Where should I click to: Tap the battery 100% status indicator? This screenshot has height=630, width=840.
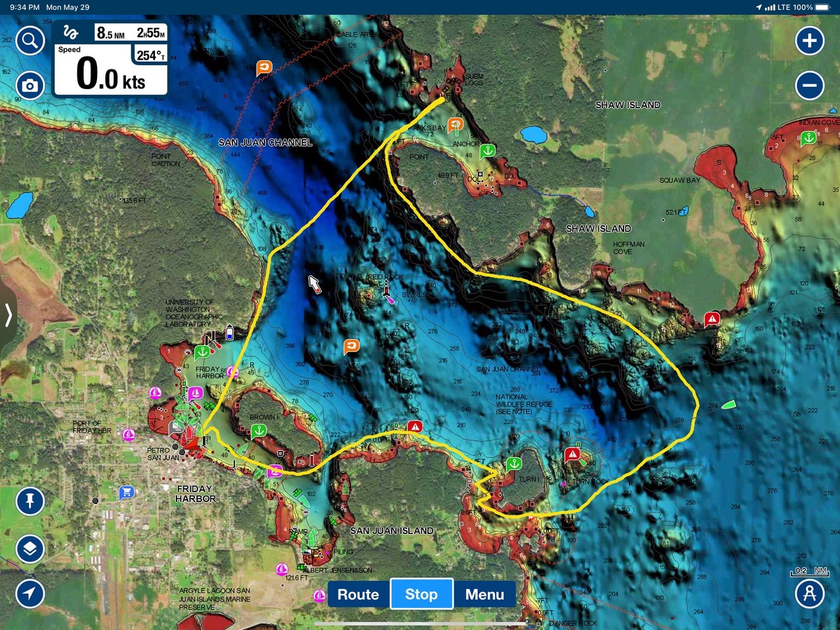click(811, 7)
